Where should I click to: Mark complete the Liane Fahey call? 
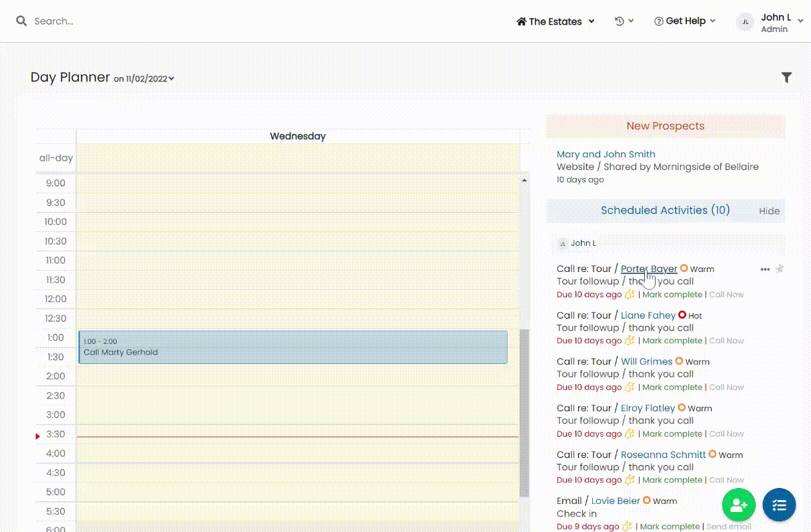[x=672, y=341]
